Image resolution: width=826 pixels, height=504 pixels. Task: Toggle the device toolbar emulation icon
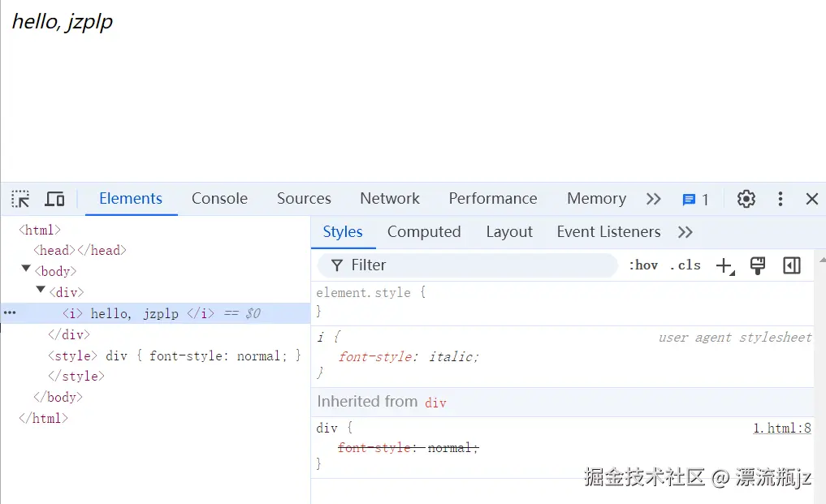coord(54,198)
